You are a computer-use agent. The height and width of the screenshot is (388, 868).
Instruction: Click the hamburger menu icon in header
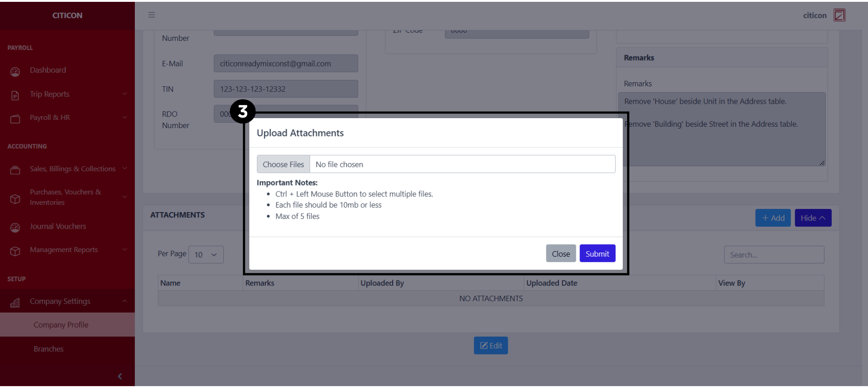[151, 15]
